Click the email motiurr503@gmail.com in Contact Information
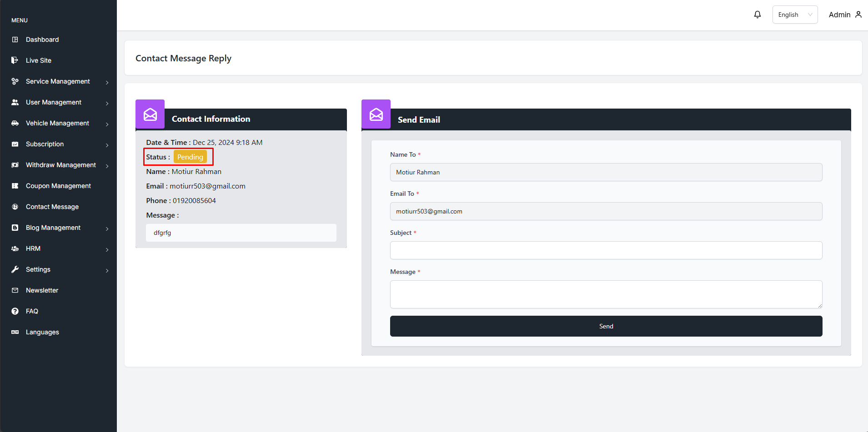Screen dimensions: 868x432 207,186
